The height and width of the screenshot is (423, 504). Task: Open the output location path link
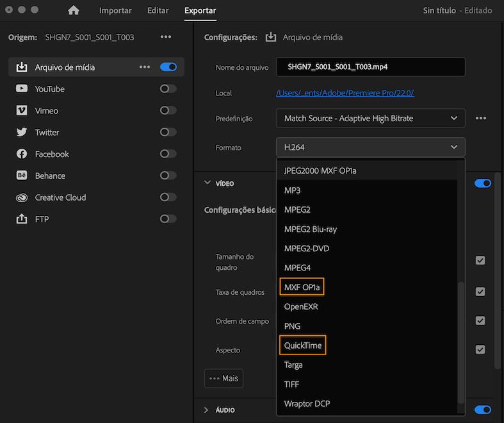click(x=345, y=93)
